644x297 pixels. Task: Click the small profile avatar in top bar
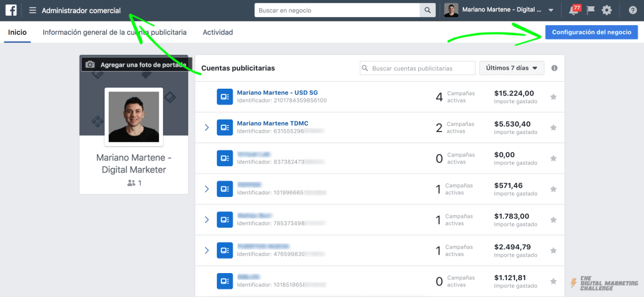pos(452,10)
